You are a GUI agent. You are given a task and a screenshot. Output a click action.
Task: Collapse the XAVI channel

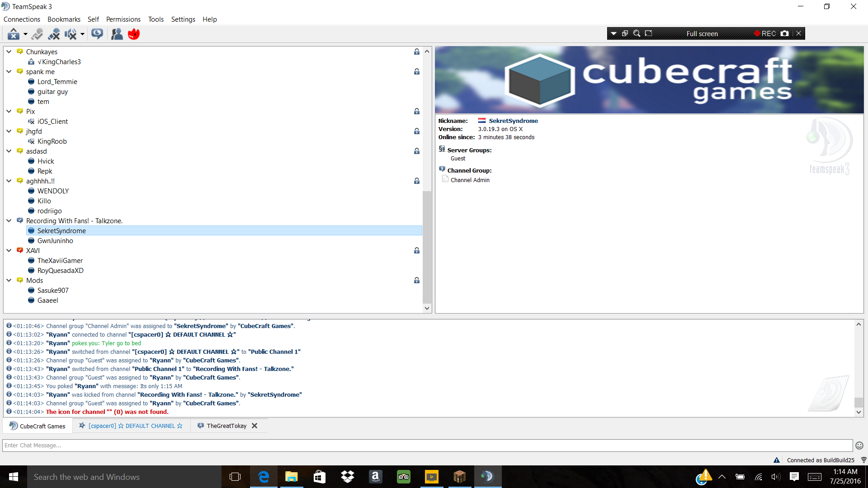tap(9, 250)
